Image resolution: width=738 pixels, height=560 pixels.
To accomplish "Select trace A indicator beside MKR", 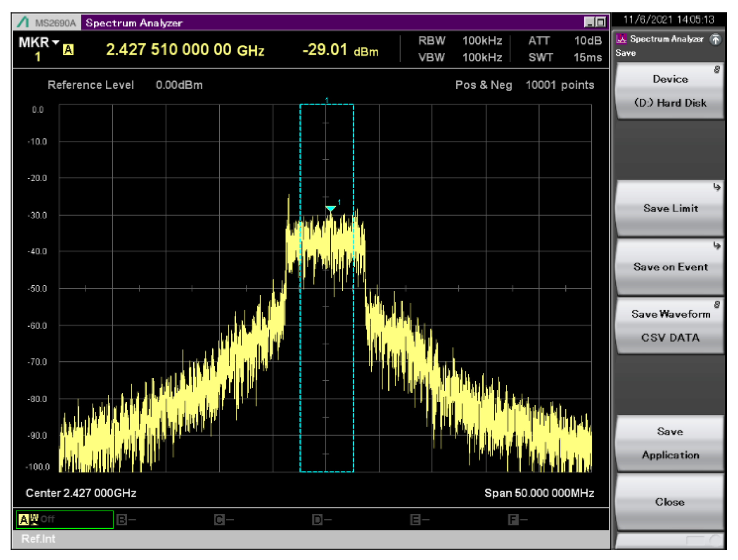I will click(68, 50).
